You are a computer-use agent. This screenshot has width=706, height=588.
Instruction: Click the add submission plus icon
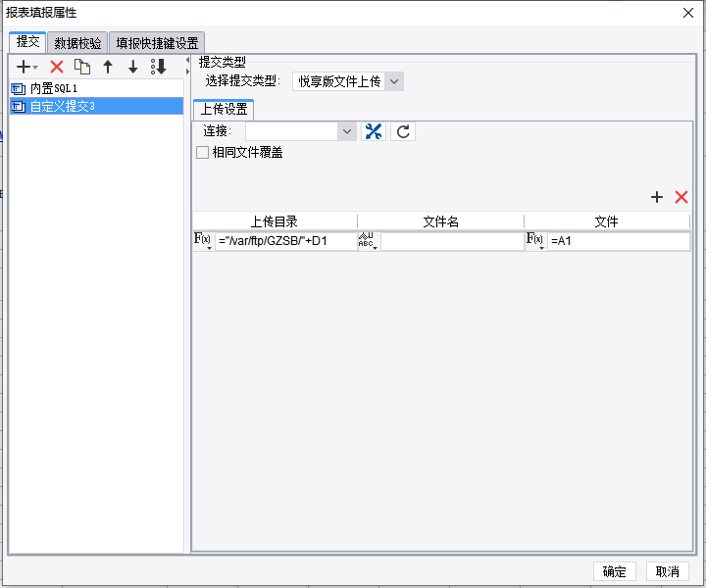pyautogui.click(x=26, y=67)
